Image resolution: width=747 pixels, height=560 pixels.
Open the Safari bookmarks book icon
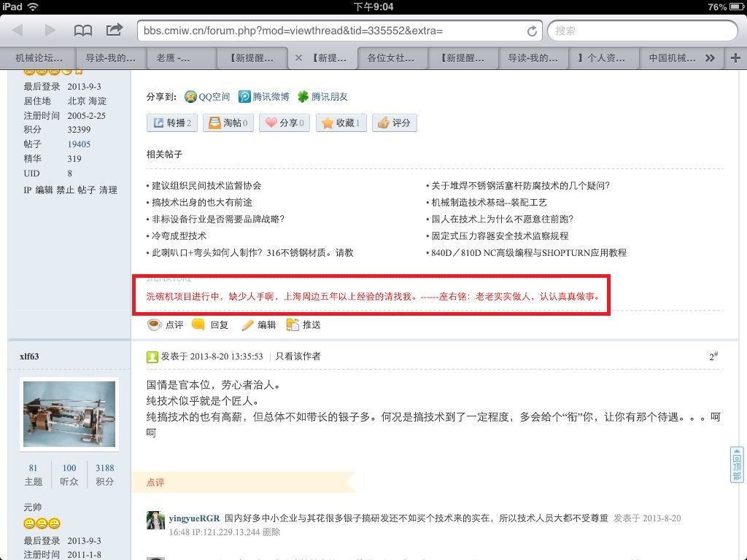click(x=83, y=31)
